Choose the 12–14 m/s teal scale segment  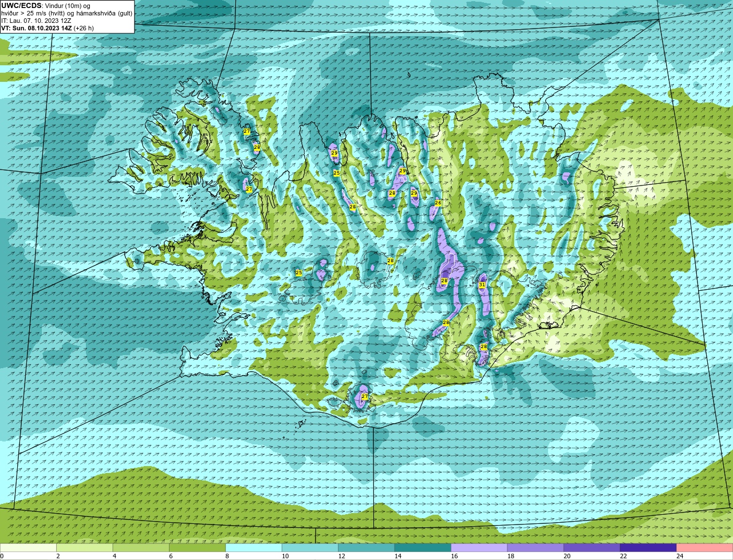(x=367, y=547)
